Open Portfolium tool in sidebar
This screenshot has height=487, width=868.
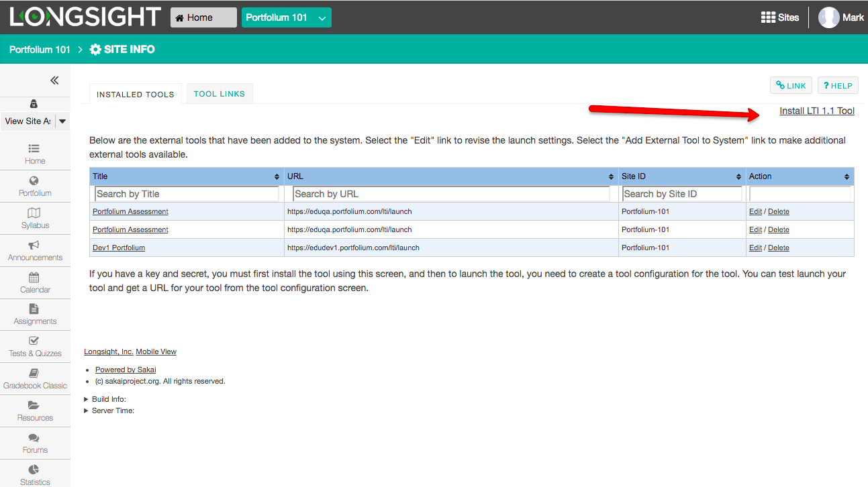35,186
